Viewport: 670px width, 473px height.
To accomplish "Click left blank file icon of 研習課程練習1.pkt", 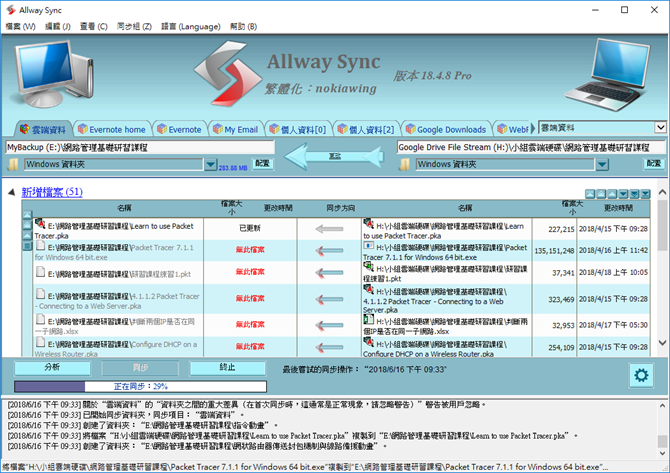I will [x=41, y=271].
